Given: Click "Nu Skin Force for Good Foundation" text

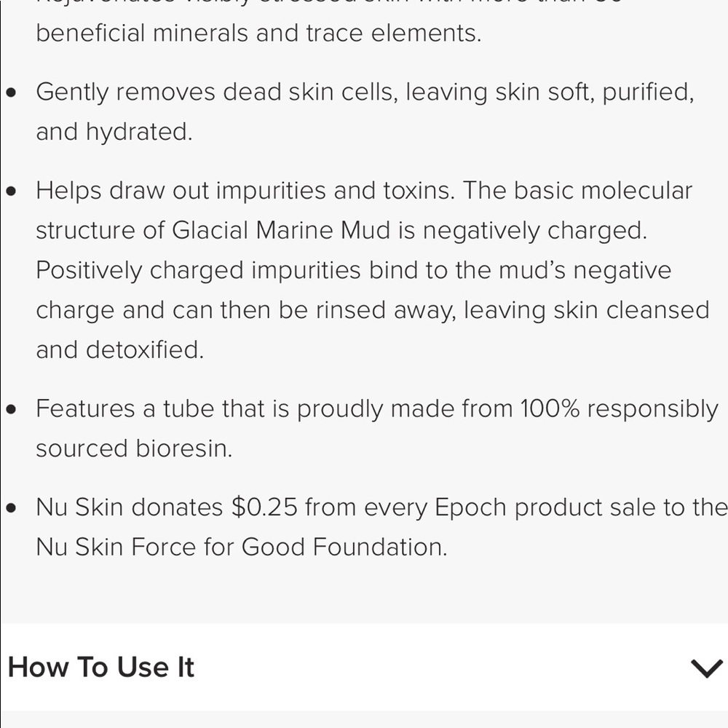Looking at the screenshot, I should point(241,547).
